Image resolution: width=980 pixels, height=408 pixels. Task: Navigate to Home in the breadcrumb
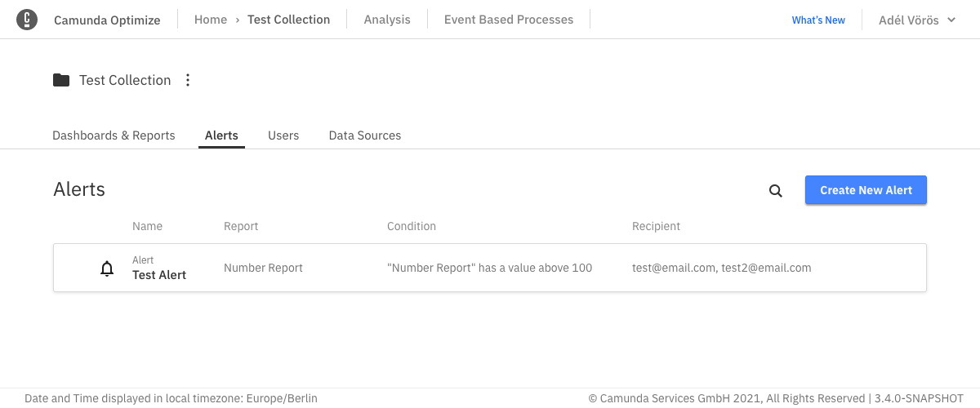[211, 20]
